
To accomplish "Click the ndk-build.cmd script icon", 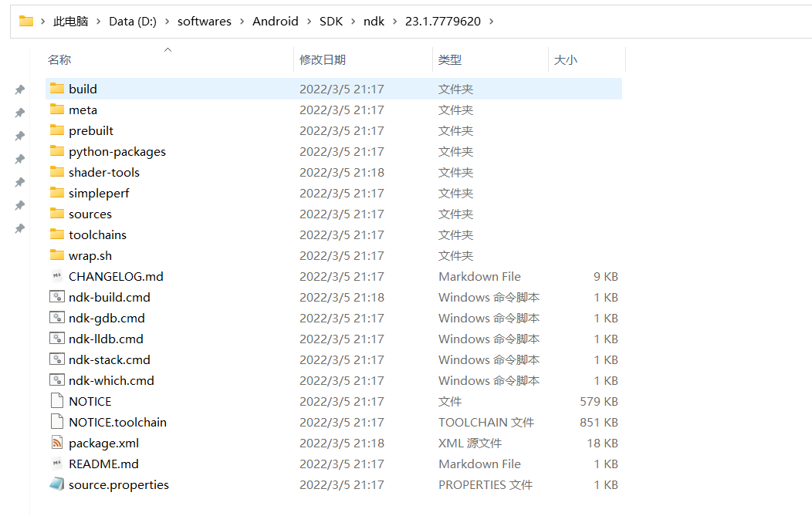I will pyautogui.click(x=57, y=296).
